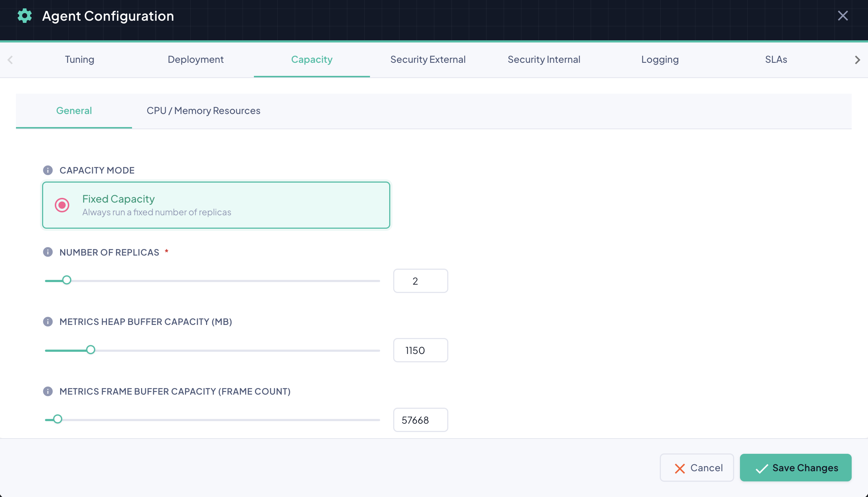This screenshot has height=497, width=868.
Task: Switch to the Tuning tab
Action: (x=79, y=60)
